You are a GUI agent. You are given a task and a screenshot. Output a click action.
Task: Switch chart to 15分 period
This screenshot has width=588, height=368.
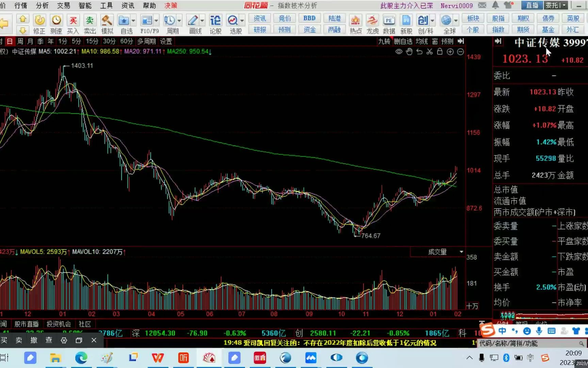click(92, 41)
